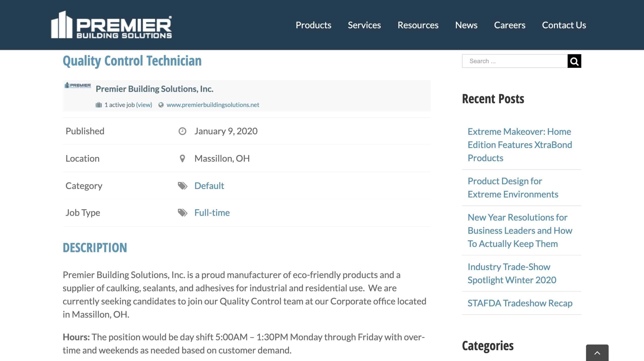Click the search magnifier button
644x361 pixels.
[x=574, y=61]
